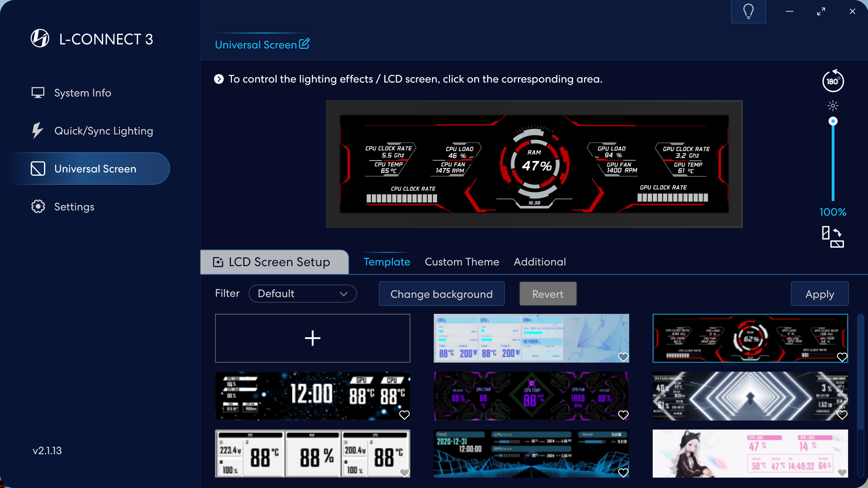The image size is (868, 488).
Task: Click the brightness slider handle
Action: coord(833,121)
